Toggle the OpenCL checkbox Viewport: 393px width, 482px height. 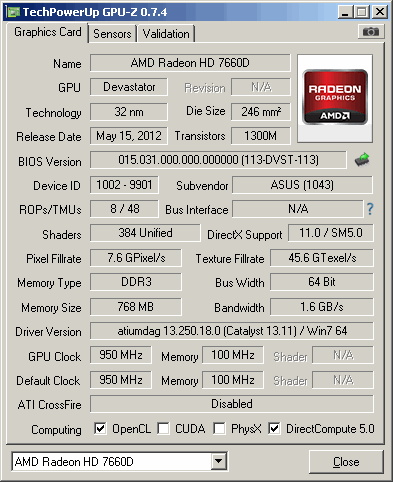100,428
